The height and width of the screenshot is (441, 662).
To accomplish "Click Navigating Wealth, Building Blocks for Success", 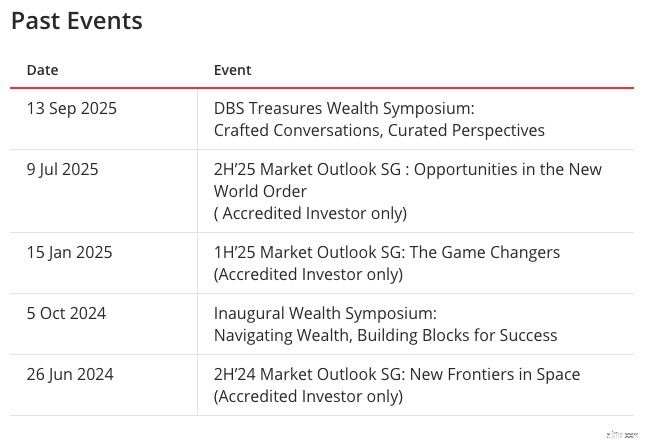I will click(x=385, y=335).
